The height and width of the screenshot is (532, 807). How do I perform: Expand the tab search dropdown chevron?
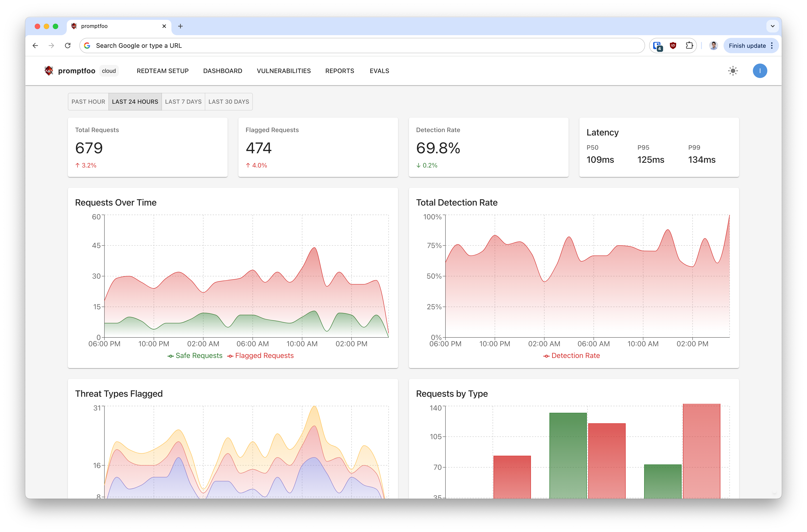(x=772, y=26)
